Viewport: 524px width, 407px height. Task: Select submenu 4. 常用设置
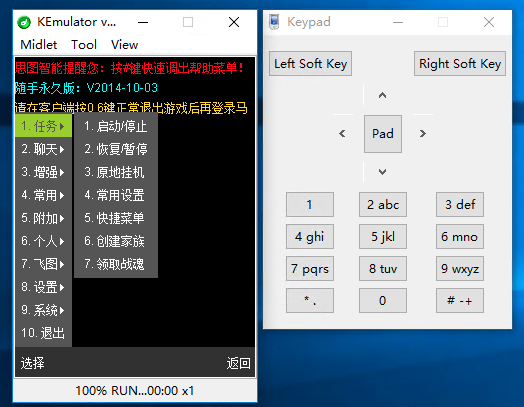point(116,195)
